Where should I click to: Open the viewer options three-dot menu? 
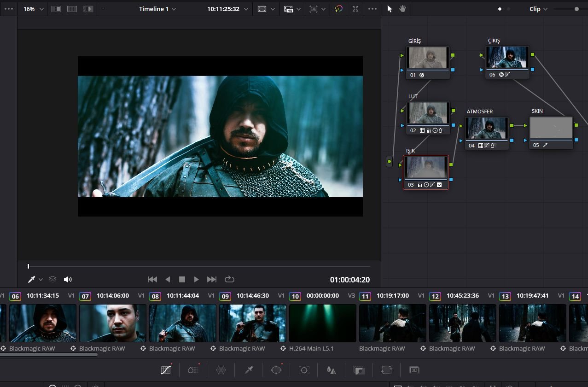(373, 9)
